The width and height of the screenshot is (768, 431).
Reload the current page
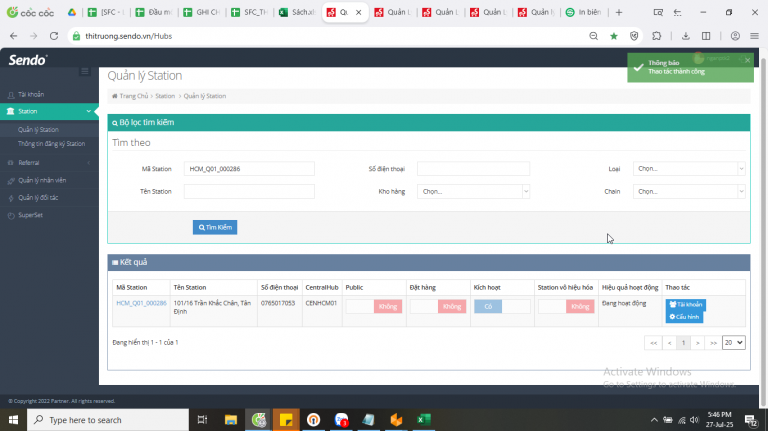pos(54,36)
